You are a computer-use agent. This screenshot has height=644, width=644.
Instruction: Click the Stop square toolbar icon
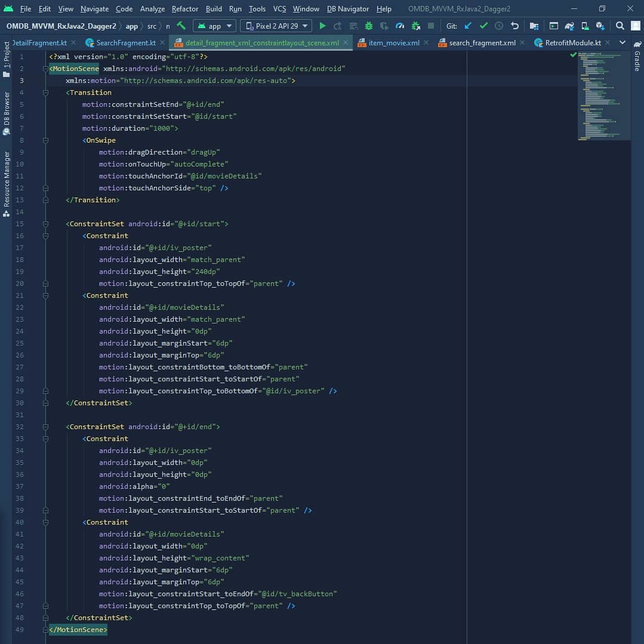click(x=431, y=26)
